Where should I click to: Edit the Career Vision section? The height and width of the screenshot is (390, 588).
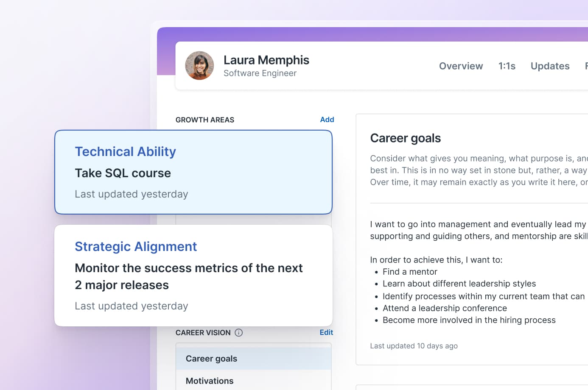pos(326,332)
